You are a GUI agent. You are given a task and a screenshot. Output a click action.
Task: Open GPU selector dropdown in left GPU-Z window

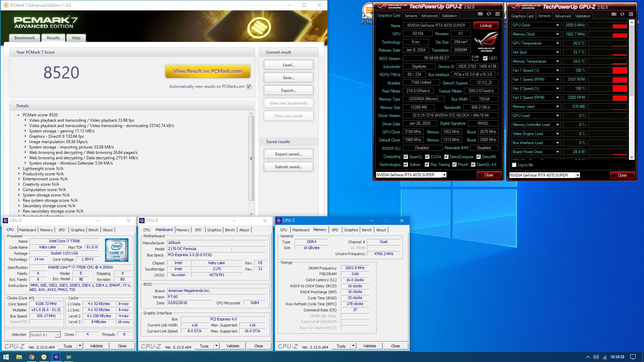tap(444, 175)
